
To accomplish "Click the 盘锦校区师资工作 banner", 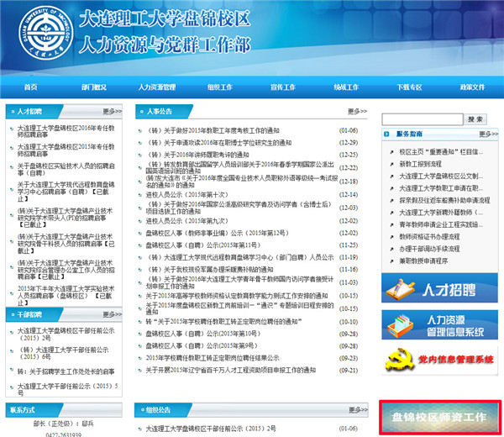I will point(439,416).
